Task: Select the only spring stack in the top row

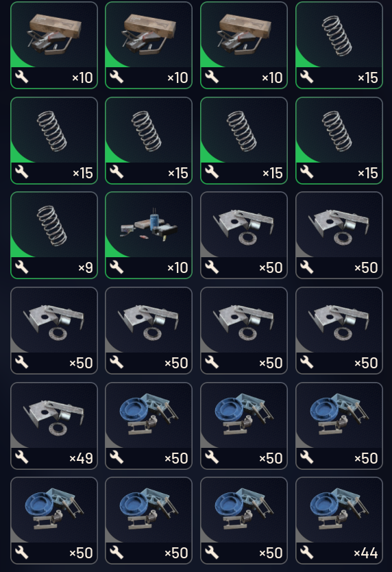Action: pos(339,45)
